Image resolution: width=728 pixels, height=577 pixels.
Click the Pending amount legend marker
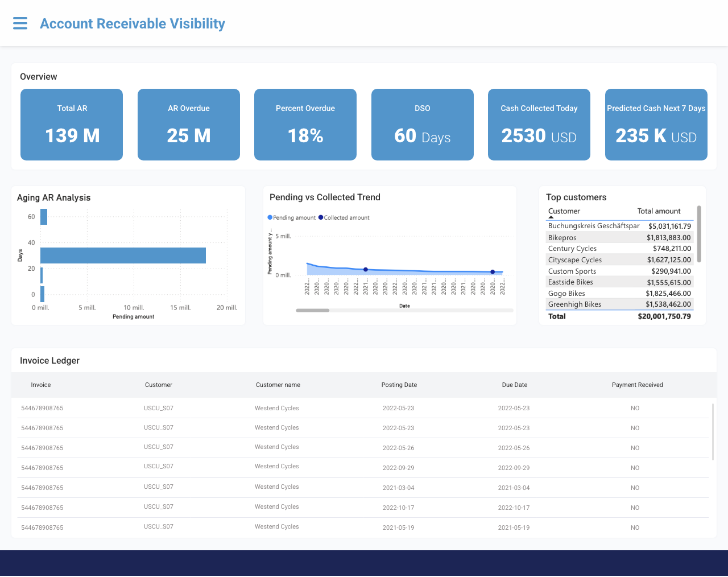[270, 218]
